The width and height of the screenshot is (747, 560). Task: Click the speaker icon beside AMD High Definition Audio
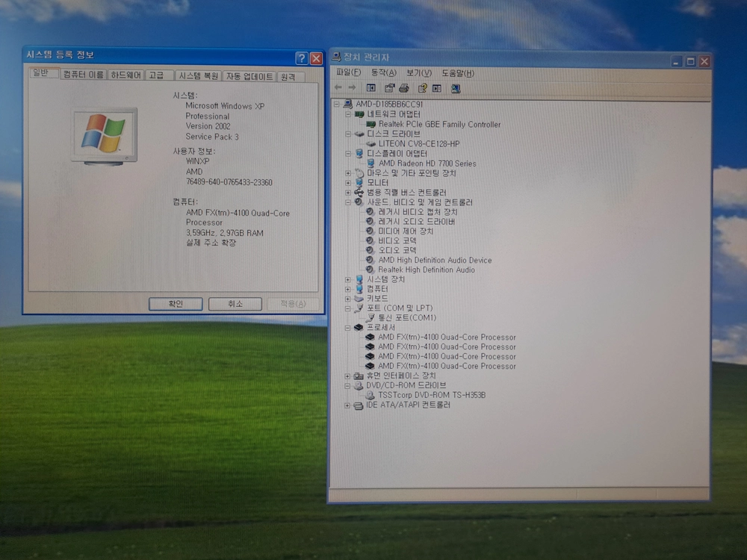(x=370, y=260)
